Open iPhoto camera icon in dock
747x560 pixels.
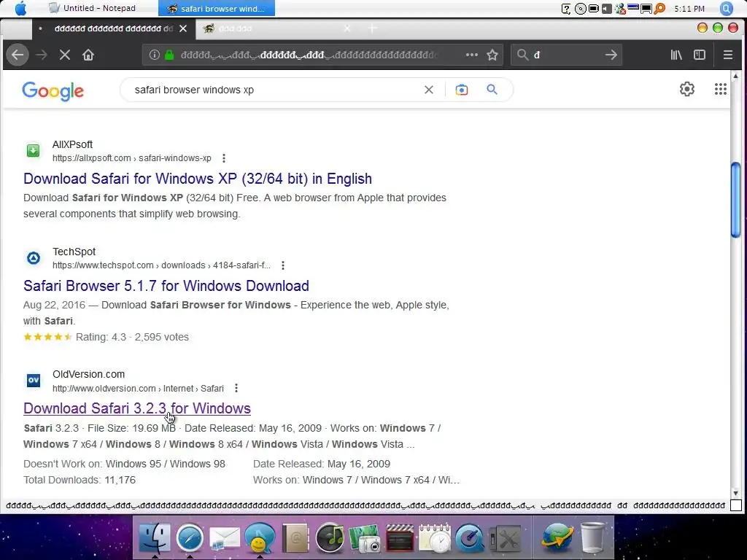365,538
